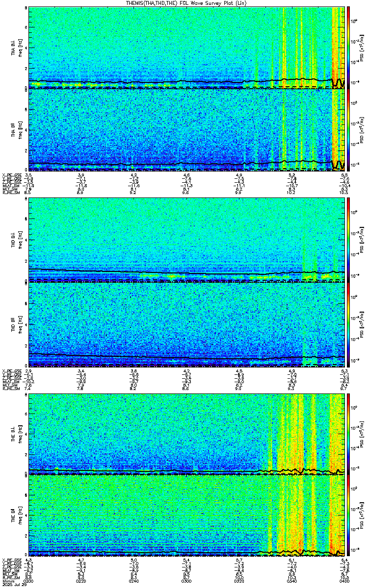Click the '0220' time tick label

pos(81,581)
